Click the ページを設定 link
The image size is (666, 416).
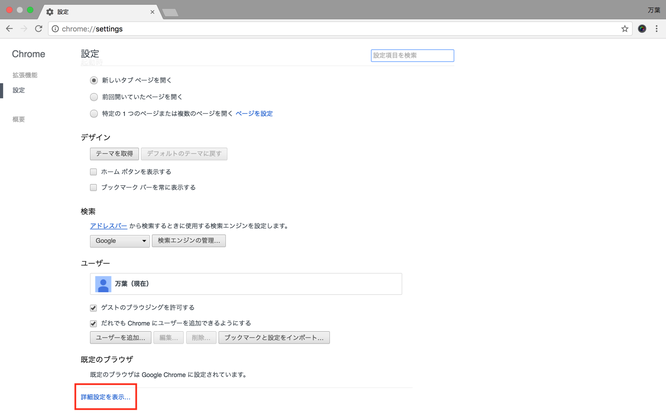pos(254,113)
